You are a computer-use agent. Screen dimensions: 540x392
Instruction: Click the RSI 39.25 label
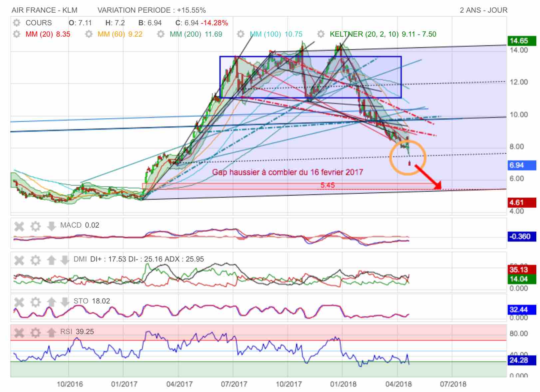[77, 331]
